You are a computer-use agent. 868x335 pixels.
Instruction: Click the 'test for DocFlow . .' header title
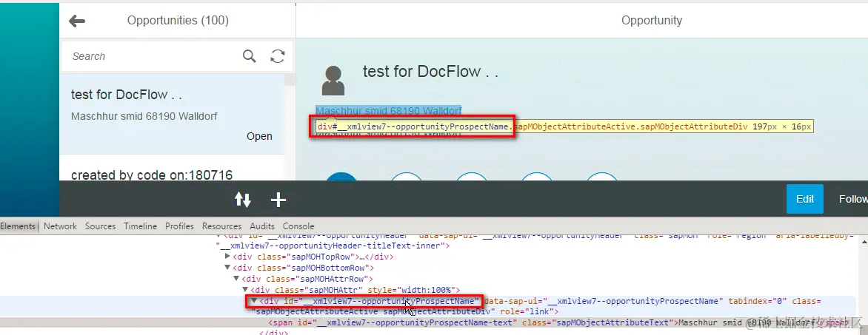point(431,71)
